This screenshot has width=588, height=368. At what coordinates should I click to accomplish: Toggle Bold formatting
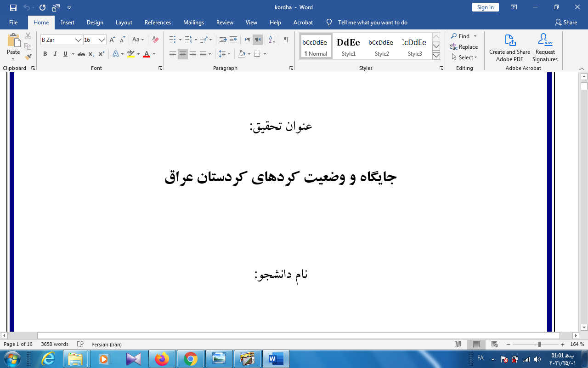[x=45, y=54]
